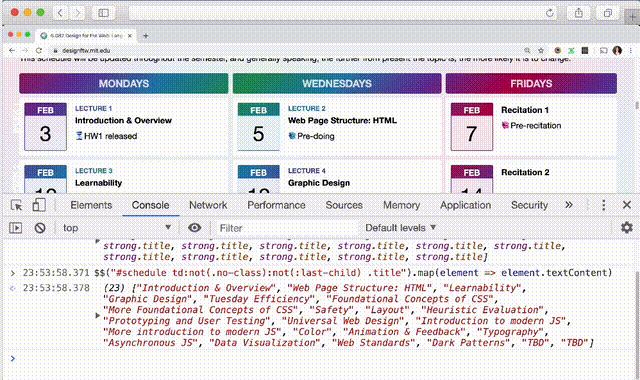Click the FRIDAYS column header
The image size is (640, 380).
[x=531, y=83]
